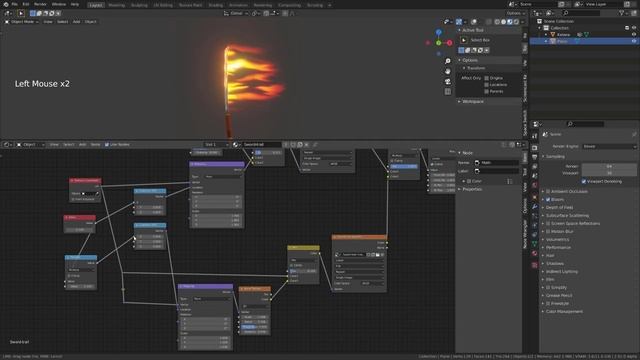The image size is (640, 360).
Task: Click the Blender logo icon
Action: click(5, 4)
